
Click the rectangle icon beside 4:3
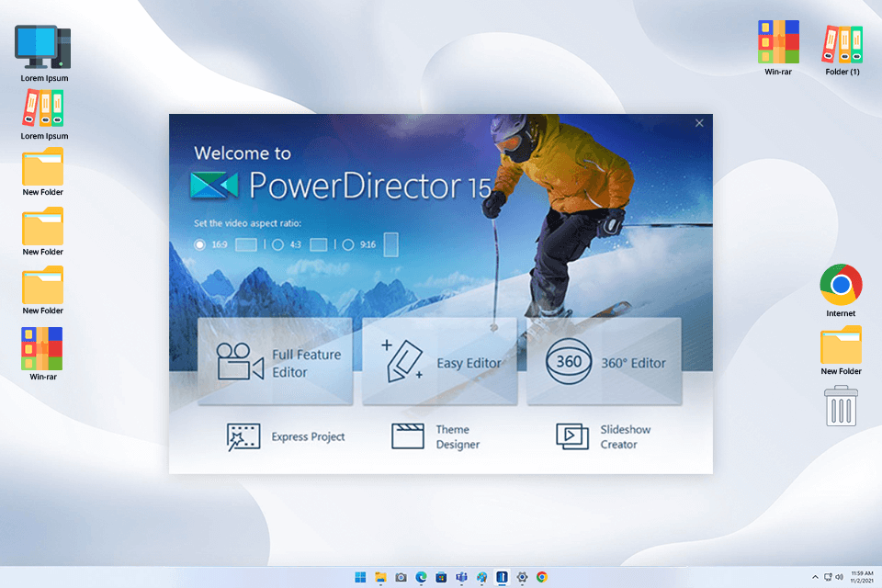click(319, 244)
